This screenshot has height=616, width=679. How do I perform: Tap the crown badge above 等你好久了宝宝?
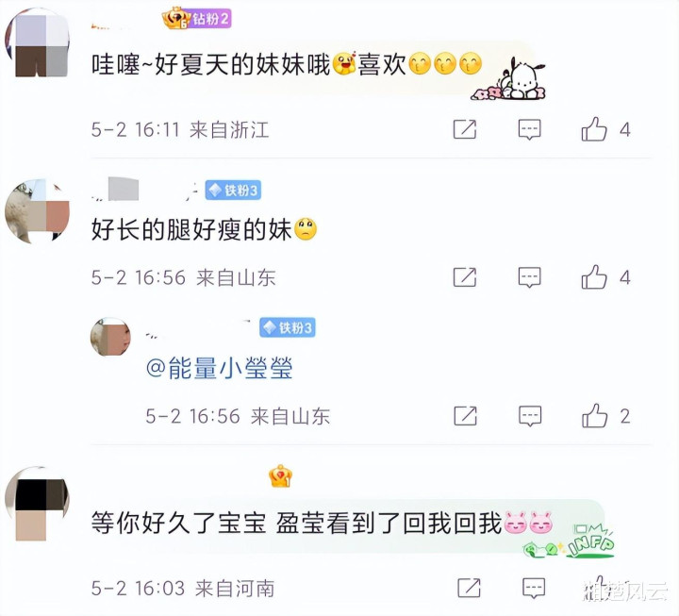tap(280, 475)
